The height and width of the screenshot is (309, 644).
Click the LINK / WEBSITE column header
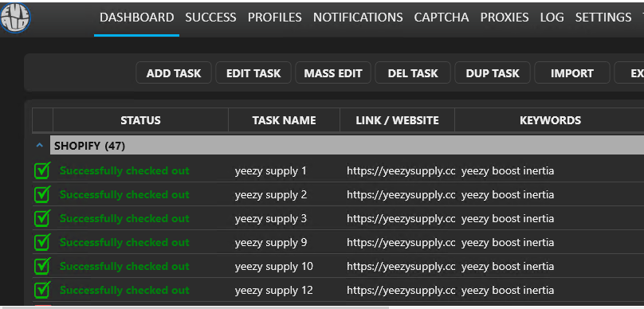point(397,120)
